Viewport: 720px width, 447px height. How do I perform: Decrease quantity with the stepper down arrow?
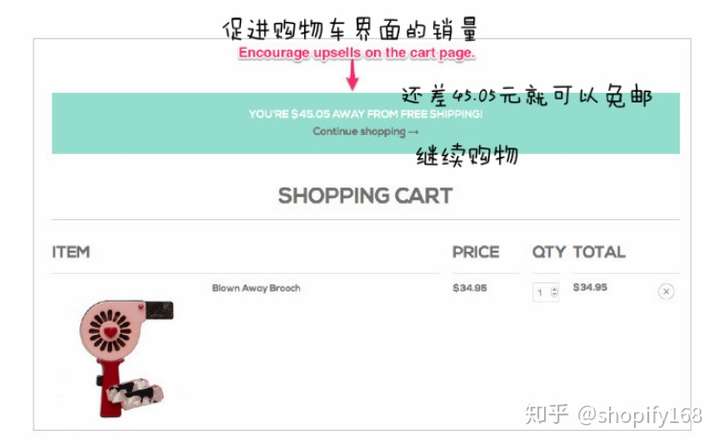coord(554,294)
